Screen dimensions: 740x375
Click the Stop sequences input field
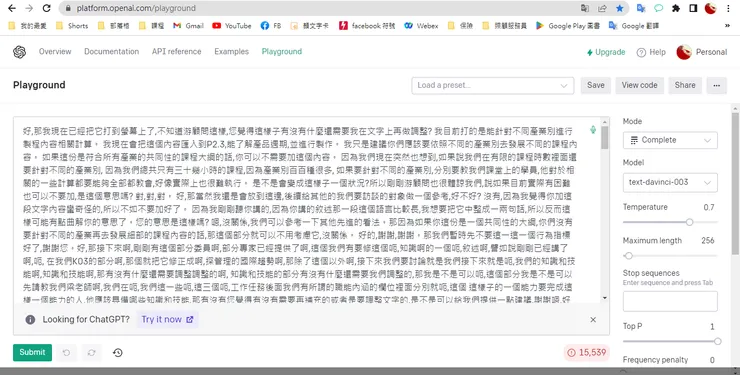pos(670,302)
